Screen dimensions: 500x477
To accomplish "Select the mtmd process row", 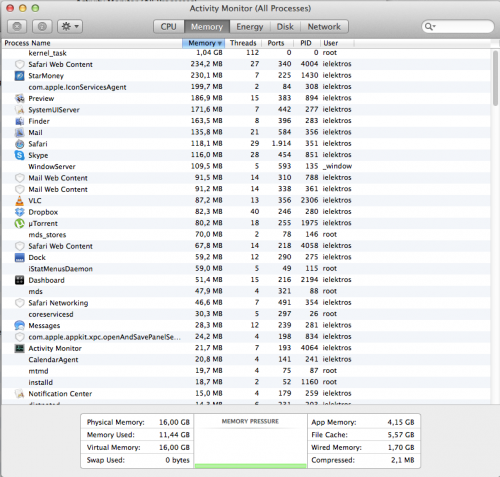I will [x=246, y=371].
